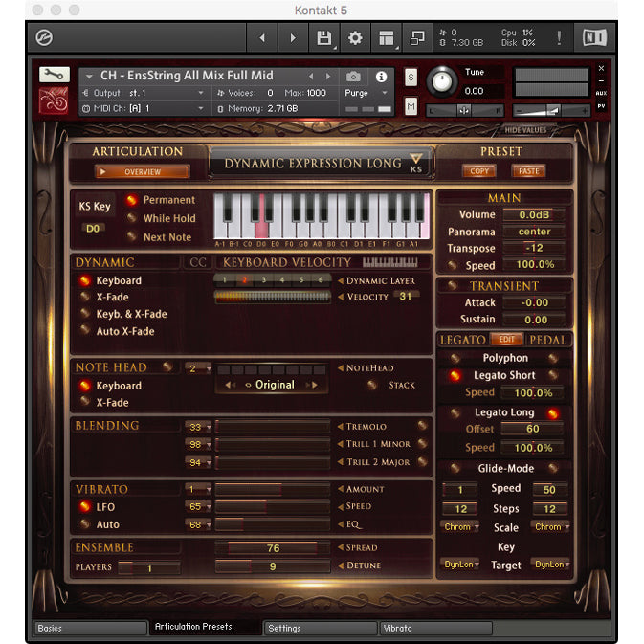This screenshot has height=644, width=644.
Task: Select Permanent keyswitch mode
Action: [x=132, y=200]
